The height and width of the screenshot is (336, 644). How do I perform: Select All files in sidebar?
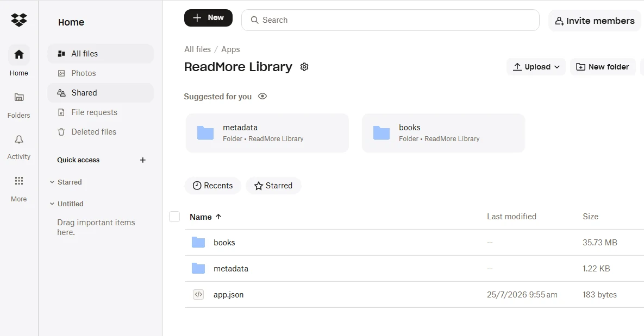click(x=101, y=54)
